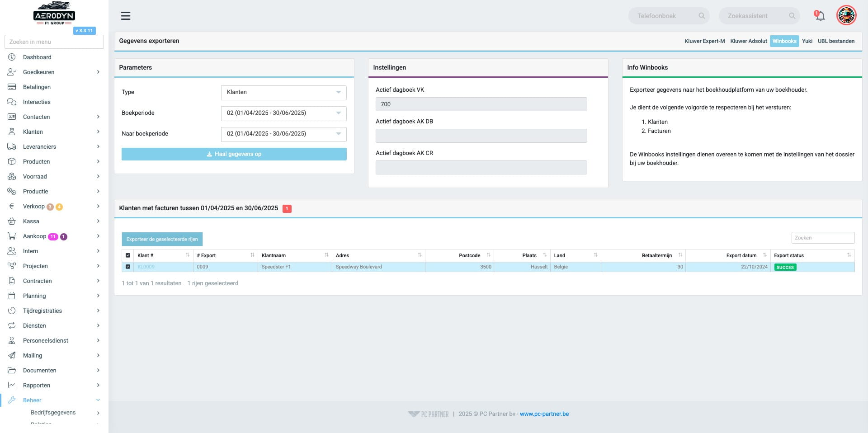The height and width of the screenshot is (433, 868).
Task: Click the Productie gears icon
Action: [x=12, y=191]
